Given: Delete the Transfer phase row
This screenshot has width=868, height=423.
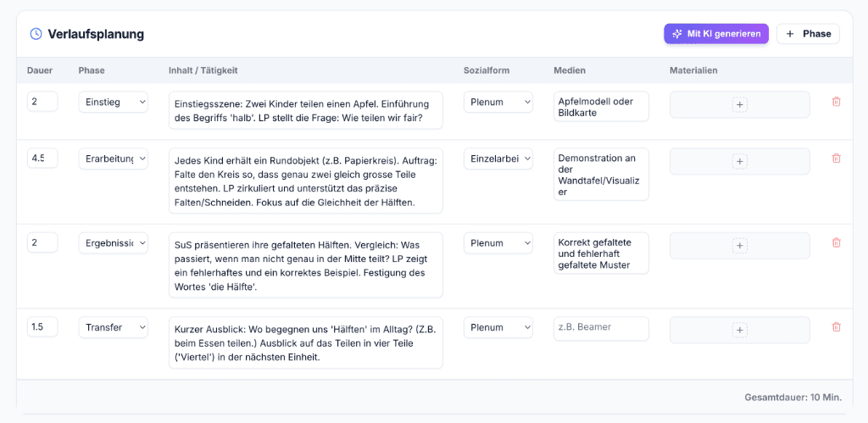Looking at the screenshot, I should point(837,327).
